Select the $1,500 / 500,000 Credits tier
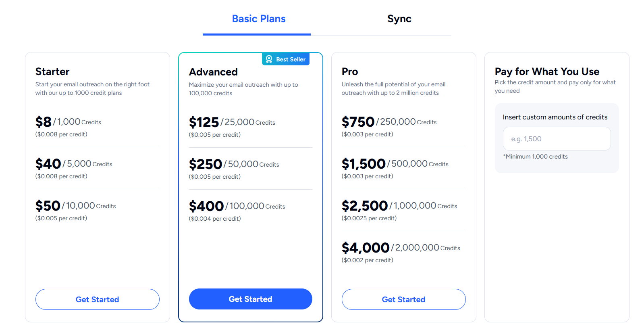This screenshot has height=326, width=644. tap(395, 164)
